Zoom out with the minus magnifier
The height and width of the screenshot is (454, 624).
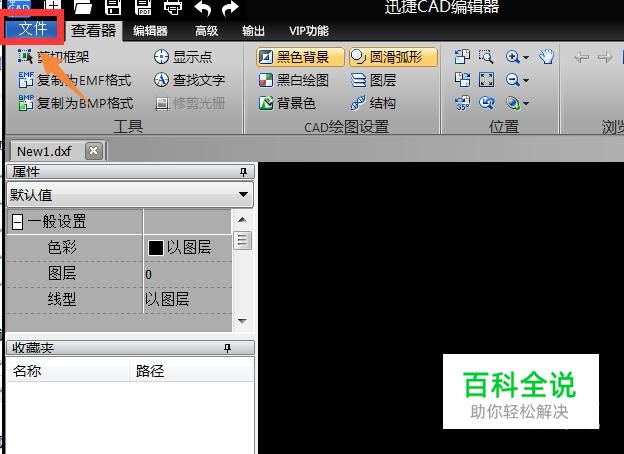(x=513, y=80)
